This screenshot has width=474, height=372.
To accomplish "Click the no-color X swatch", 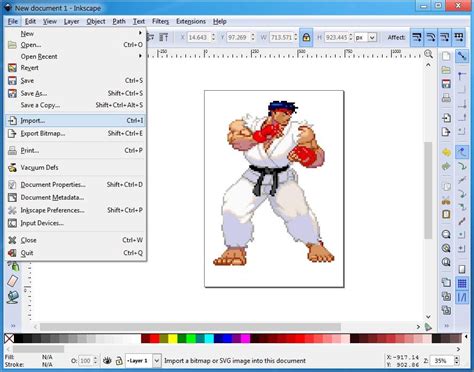I will tap(9, 339).
